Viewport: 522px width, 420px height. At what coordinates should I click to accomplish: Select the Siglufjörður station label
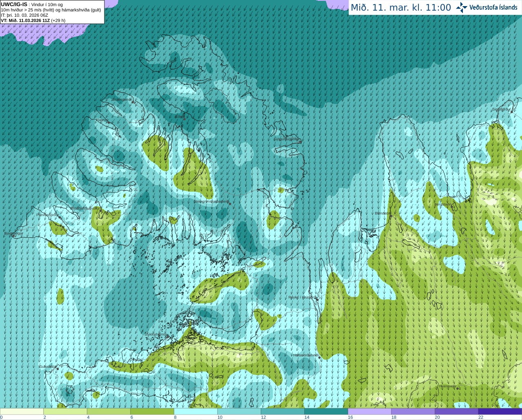(502, 109)
